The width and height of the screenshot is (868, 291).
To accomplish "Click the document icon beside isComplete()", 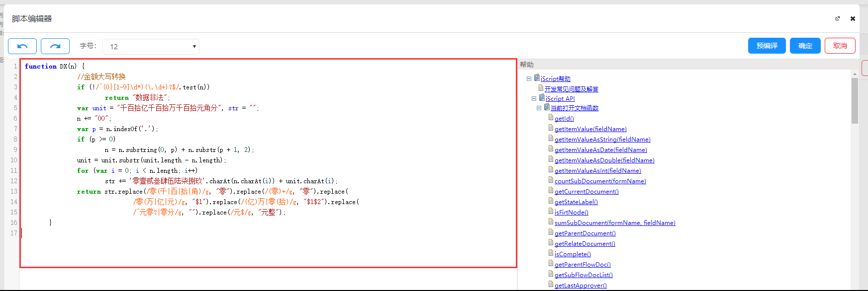I will click(551, 253).
